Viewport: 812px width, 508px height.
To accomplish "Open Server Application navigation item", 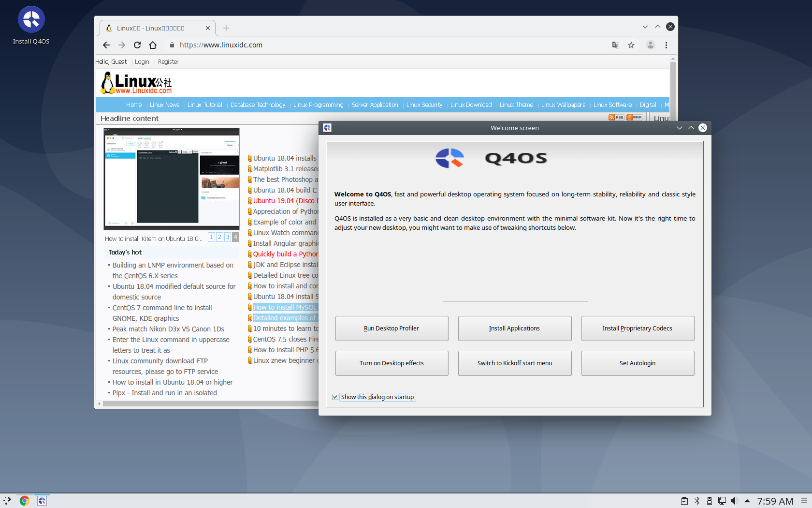I will tap(375, 105).
